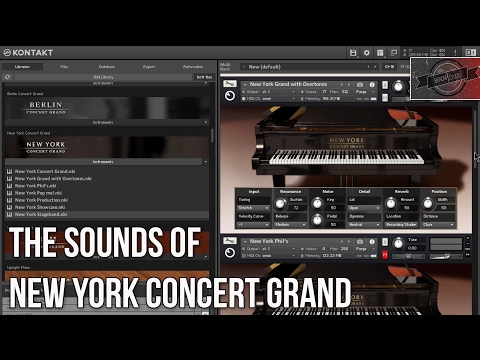Adjust Reverb Amount knob
This screenshot has height=360, width=480.
tap(391, 203)
